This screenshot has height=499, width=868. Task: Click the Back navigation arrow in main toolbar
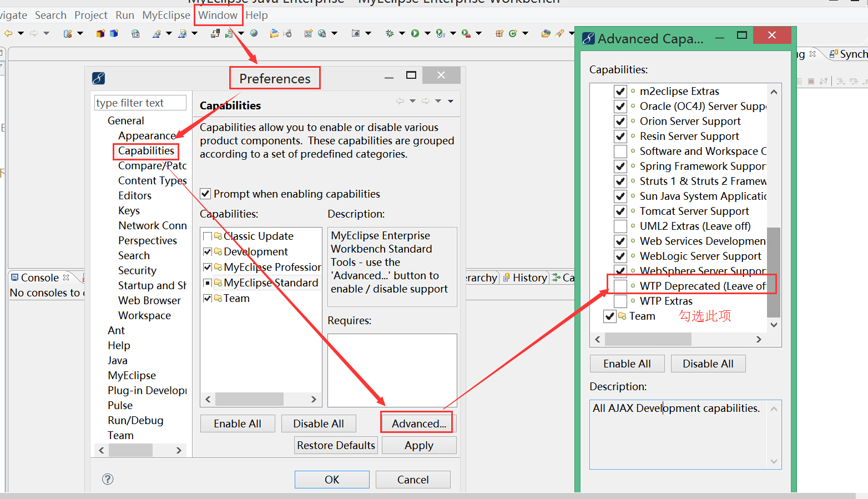click(8, 33)
